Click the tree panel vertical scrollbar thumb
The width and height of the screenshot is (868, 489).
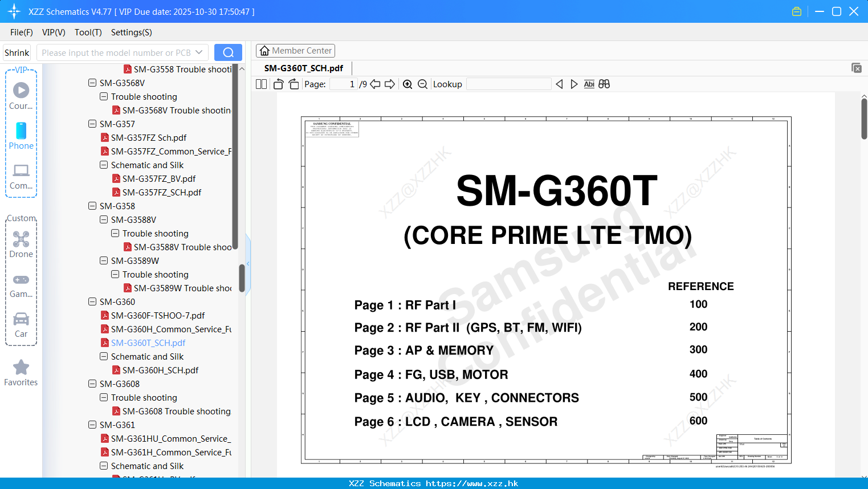point(242,278)
